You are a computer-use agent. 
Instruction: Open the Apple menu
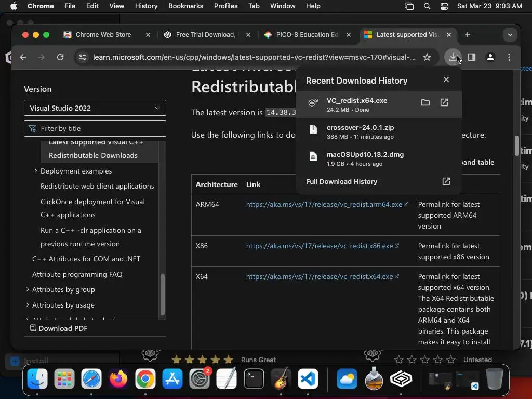pos(14,6)
